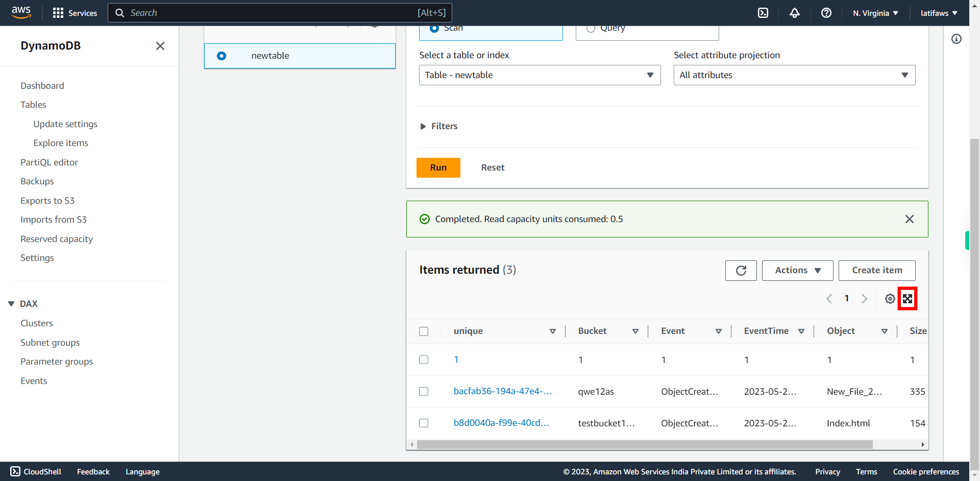Open DAX Subnet groups

(x=50, y=343)
